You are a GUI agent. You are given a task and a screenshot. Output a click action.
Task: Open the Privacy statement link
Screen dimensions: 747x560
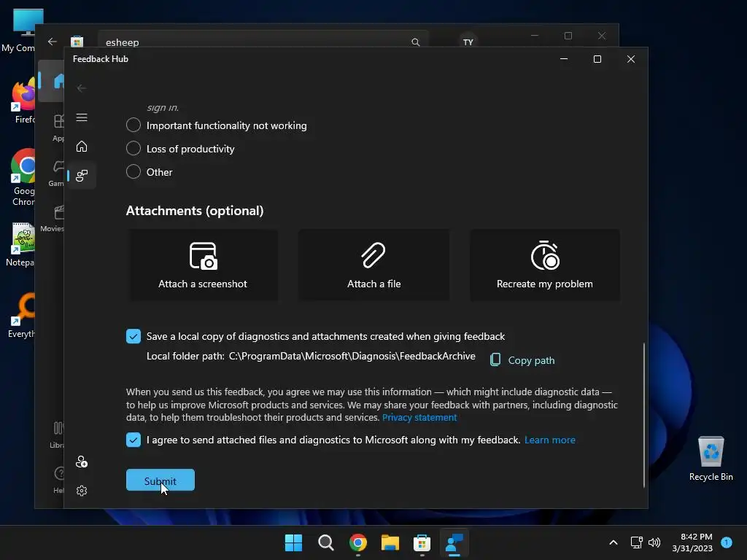pos(419,418)
